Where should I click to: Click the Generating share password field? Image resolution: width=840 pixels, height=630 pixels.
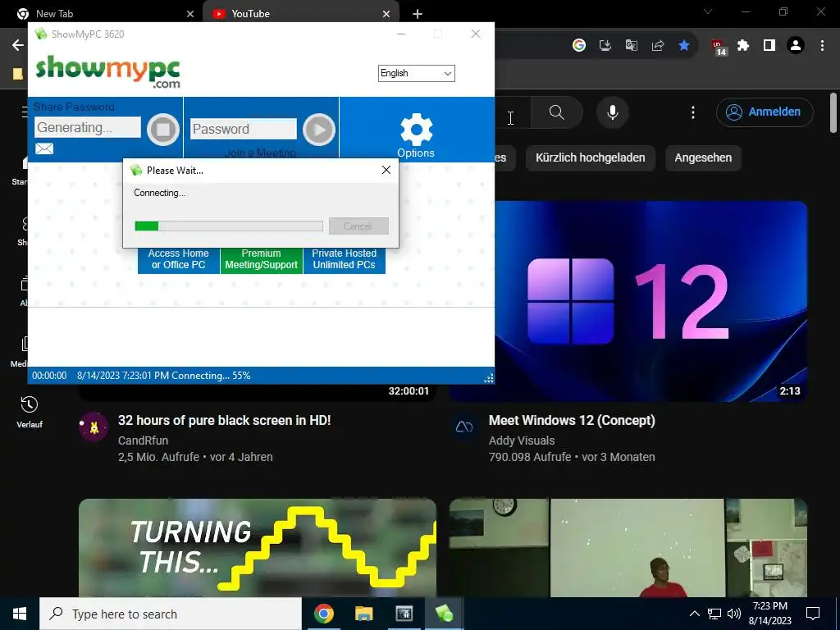click(87, 127)
